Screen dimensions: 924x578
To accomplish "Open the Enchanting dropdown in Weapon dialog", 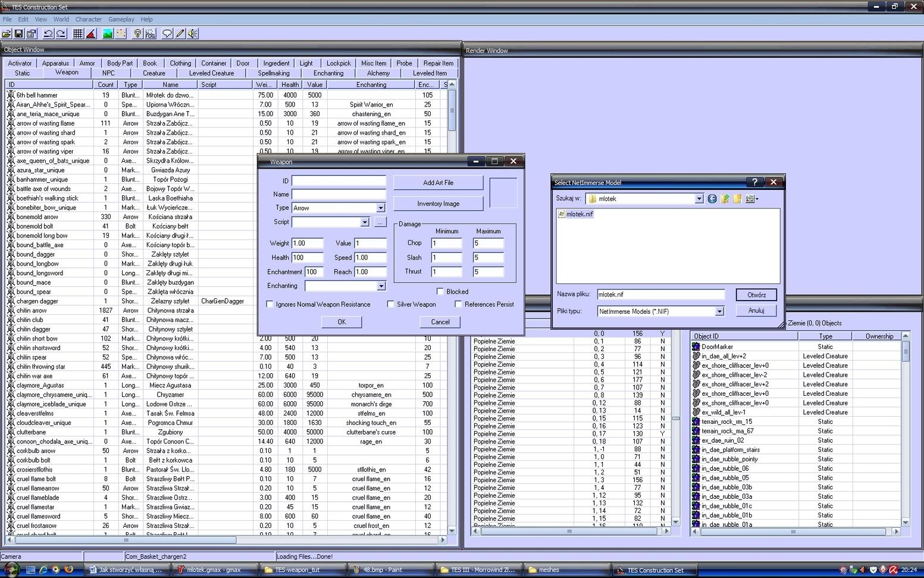I will (381, 286).
